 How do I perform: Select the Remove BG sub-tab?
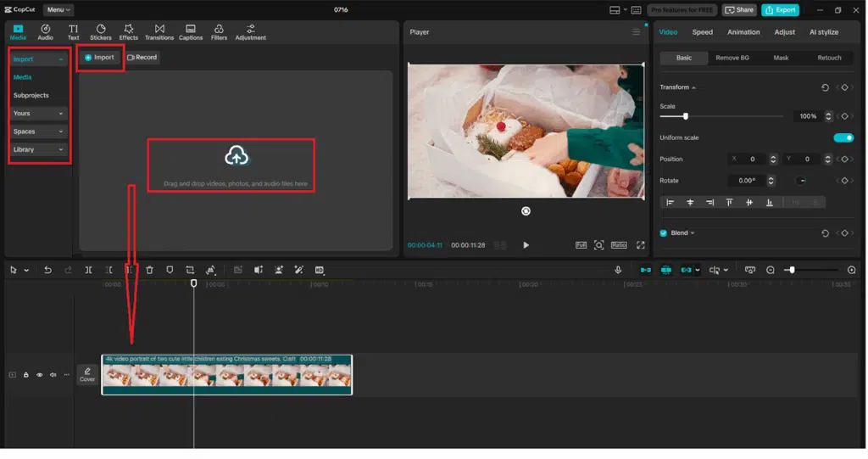732,58
